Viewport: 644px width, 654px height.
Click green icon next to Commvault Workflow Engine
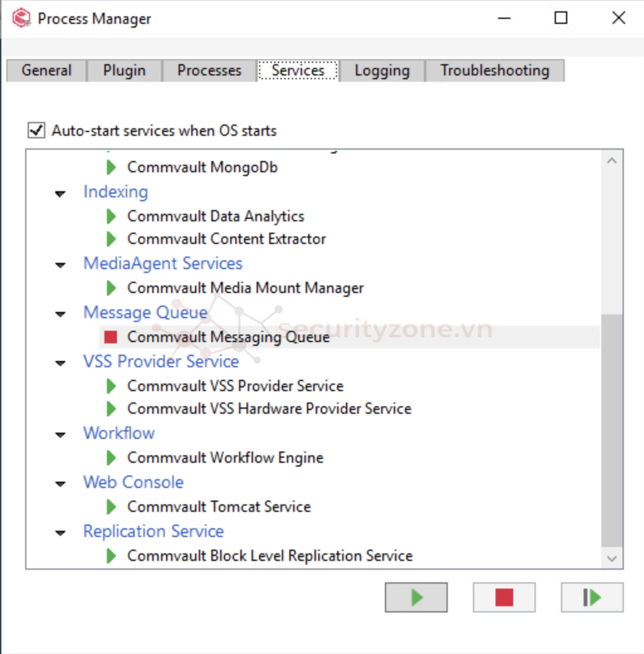[111, 458]
